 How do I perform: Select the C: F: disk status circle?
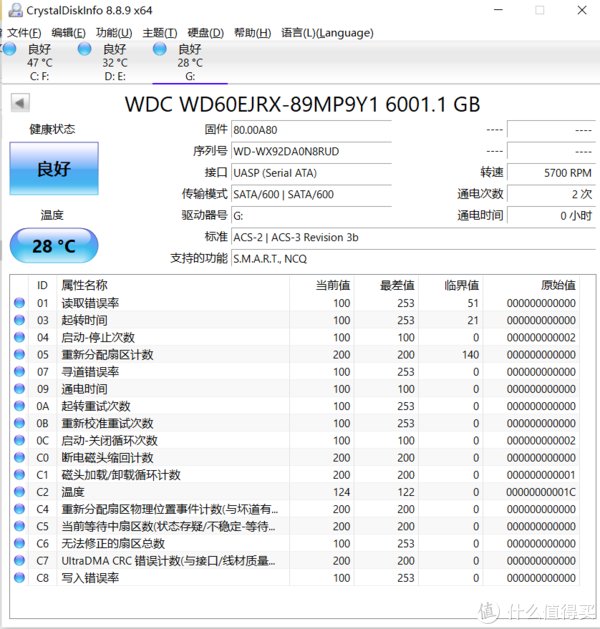9,49
